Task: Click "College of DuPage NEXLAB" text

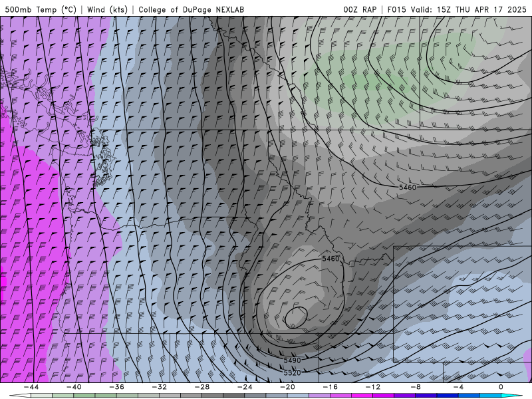Action: pyautogui.click(x=191, y=9)
